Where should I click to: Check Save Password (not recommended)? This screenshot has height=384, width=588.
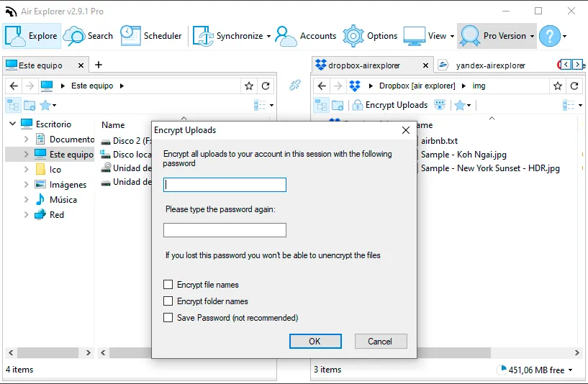pyautogui.click(x=168, y=317)
